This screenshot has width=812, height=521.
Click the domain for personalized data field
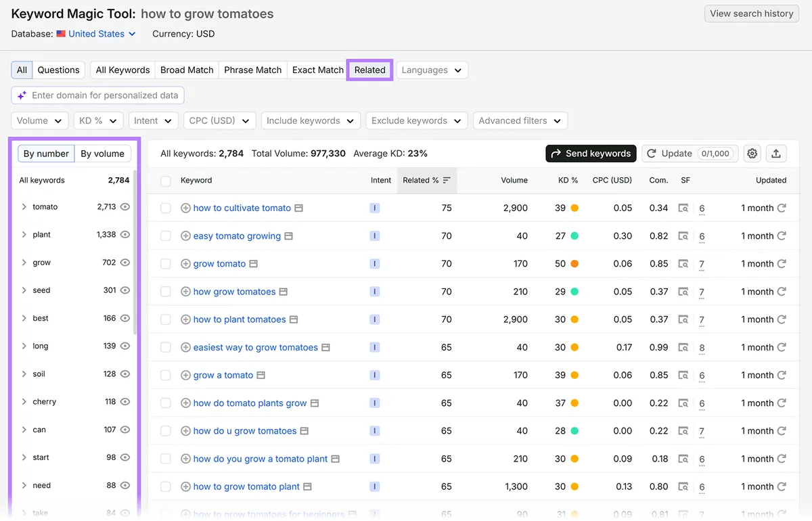[x=98, y=95]
